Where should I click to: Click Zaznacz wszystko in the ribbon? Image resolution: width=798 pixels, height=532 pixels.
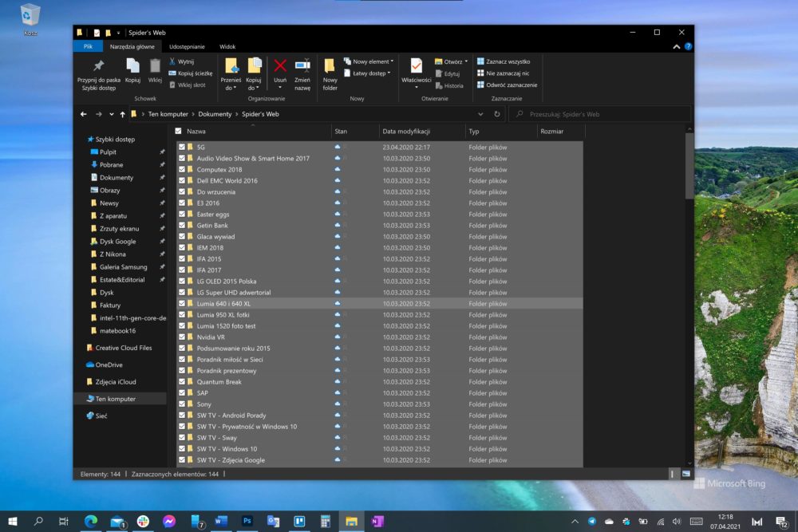click(x=504, y=61)
